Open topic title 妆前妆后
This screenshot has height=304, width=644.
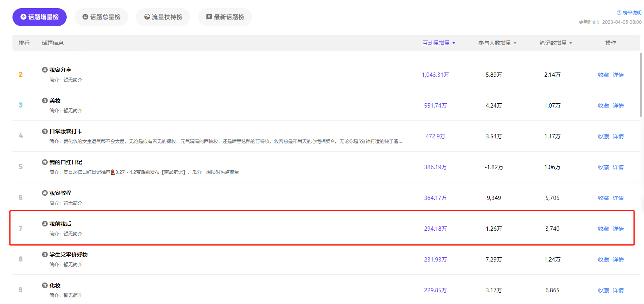tap(60, 224)
